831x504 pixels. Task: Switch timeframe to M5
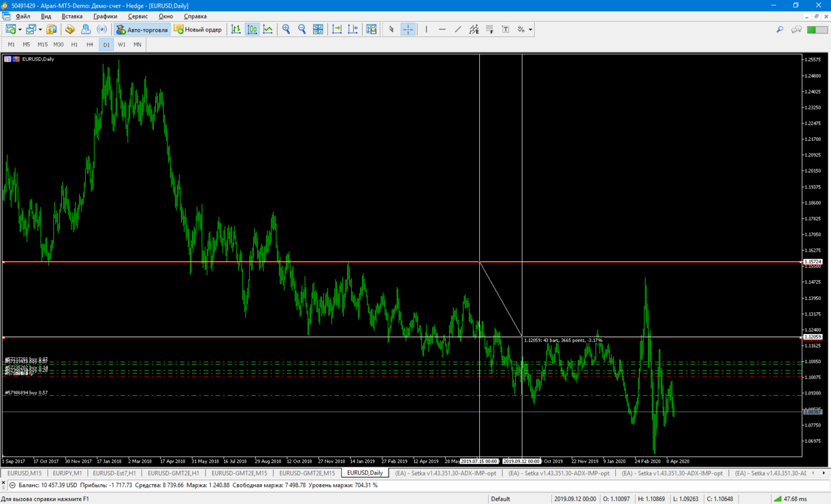[26, 44]
